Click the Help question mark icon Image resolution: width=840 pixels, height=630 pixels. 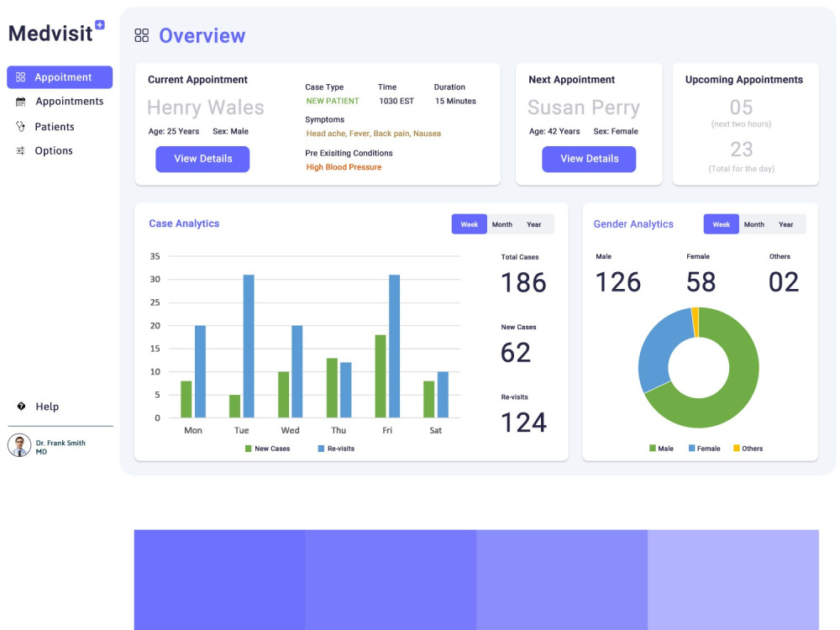coord(21,406)
